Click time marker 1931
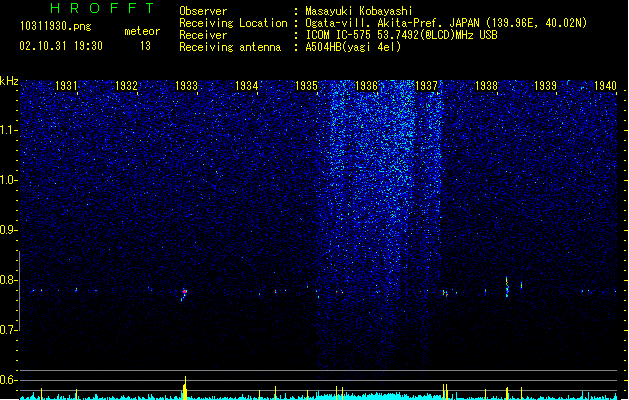This screenshot has width=629, height=400. 66,85
